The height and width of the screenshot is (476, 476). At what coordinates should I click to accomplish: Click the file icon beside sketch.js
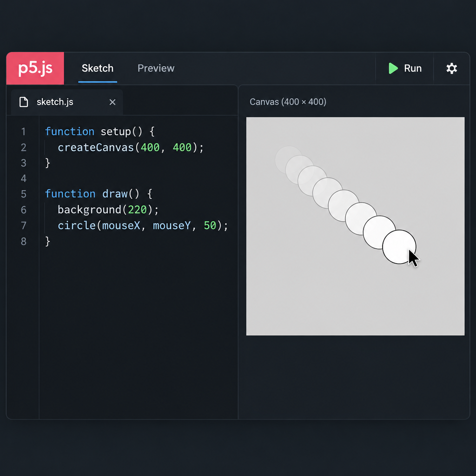click(24, 102)
